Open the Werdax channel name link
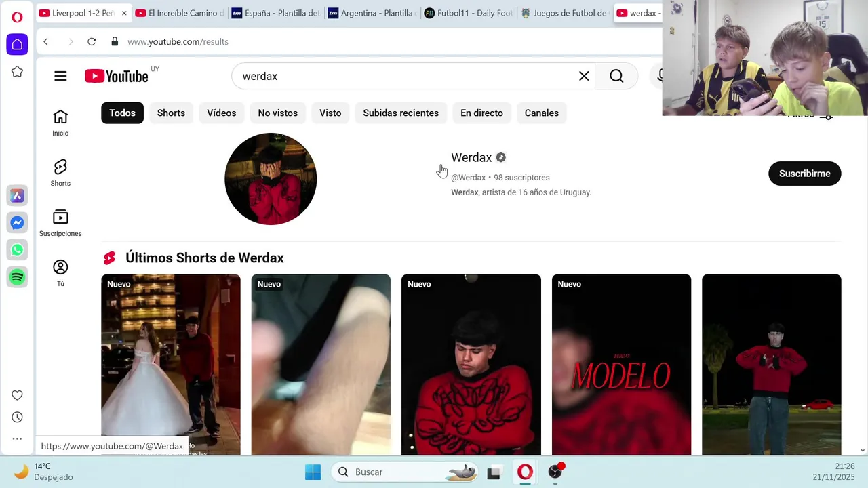Image resolution: width=868 pixels, height=488 pixels. click(471, 157)
